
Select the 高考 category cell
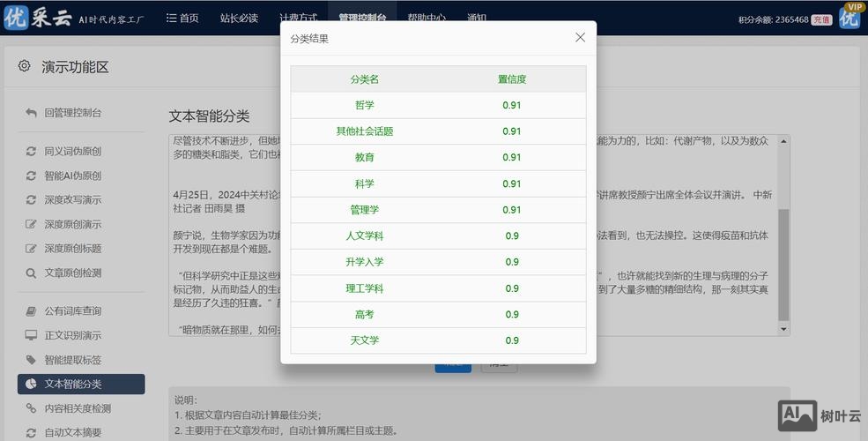click(365, 314)
